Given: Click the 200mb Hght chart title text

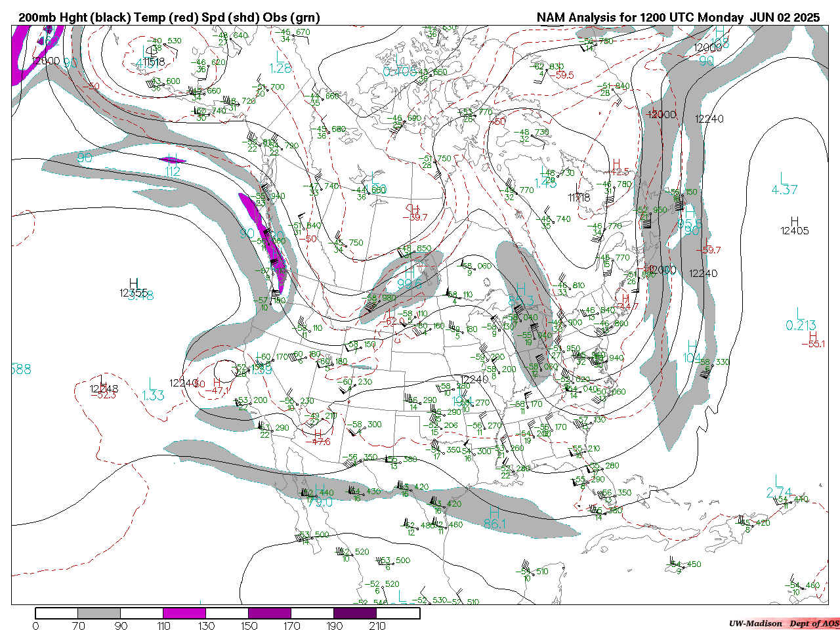Looking at the screenshot, I should (x=169, y=18).
